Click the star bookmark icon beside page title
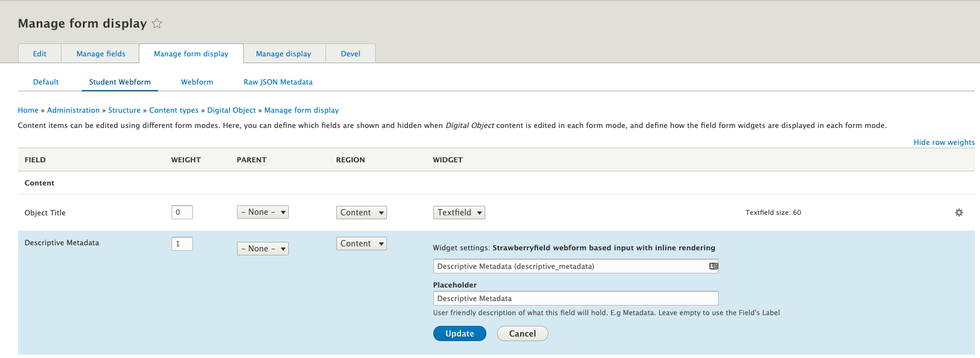The image size is (980, 358). (x=157, y=24)
